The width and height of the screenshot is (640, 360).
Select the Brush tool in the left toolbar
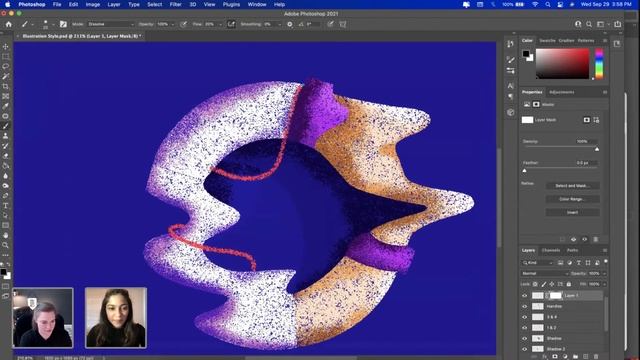[x=6, y=126]
